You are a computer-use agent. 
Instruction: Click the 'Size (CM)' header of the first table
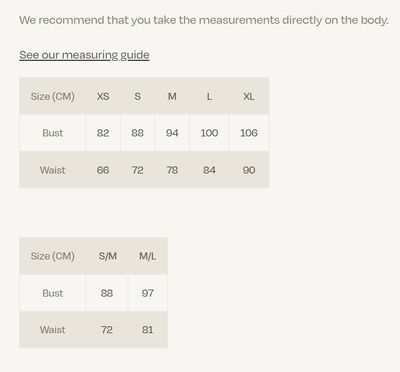pyautogui.click(x=52, y=96)
